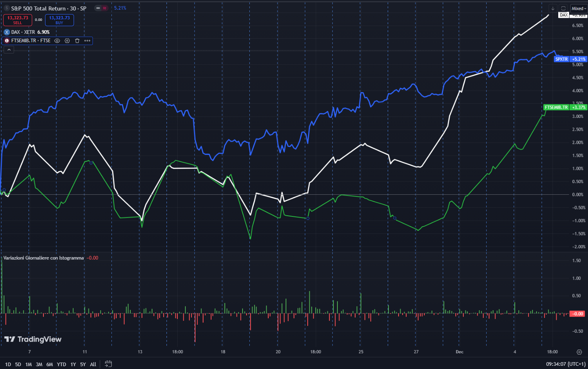Image resolution: width=588 pixels, height=369 pixels.
Task: Open time axis settings gear icon
Action: point(579,352)
